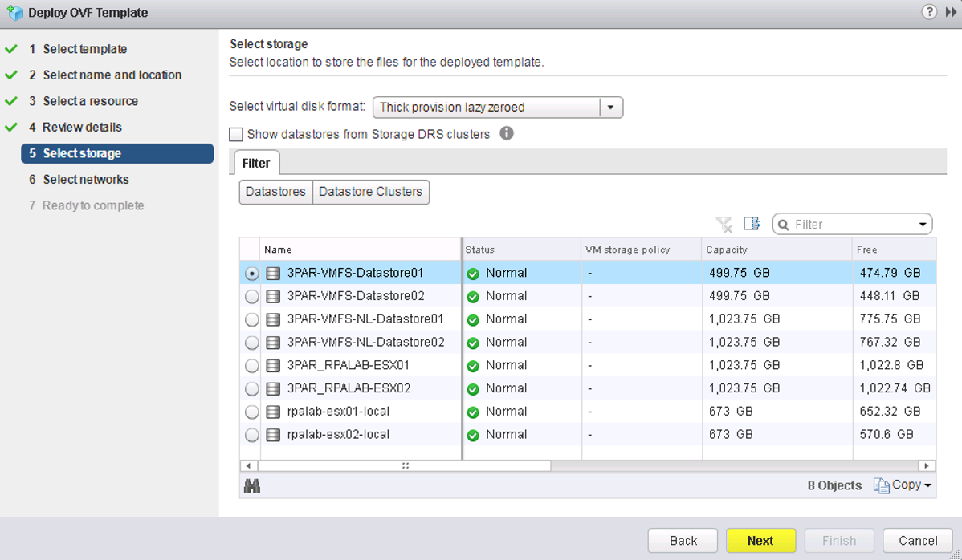Screen dimensions: 962x560
Task: Click the green status icon for 3PAR_RPALAB-ESX01
Action: pos(473,367)
